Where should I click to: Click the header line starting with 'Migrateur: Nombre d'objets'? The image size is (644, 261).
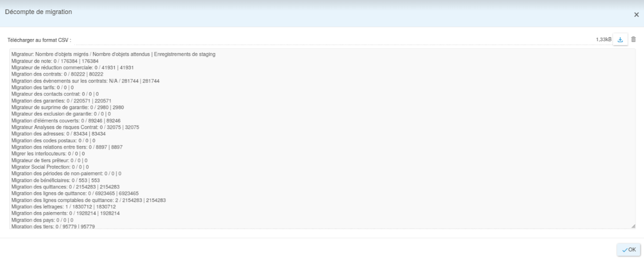[x=113, y=54]
